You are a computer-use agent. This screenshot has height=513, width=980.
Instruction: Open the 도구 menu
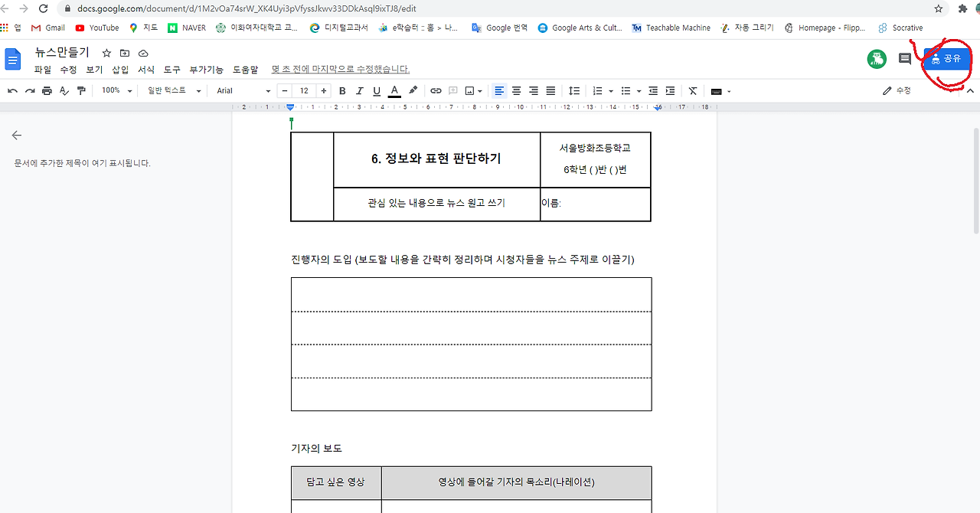coord(172,70)
